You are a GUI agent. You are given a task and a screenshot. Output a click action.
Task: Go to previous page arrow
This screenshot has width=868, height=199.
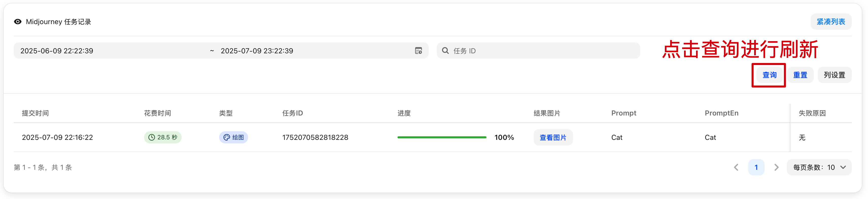736,167
